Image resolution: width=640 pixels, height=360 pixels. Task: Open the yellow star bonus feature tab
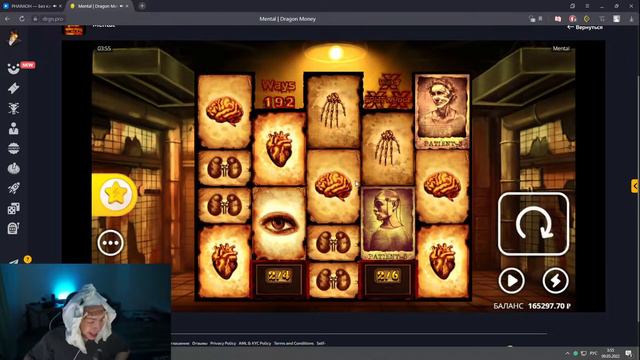pyautogui.click(x=115, y=194)
